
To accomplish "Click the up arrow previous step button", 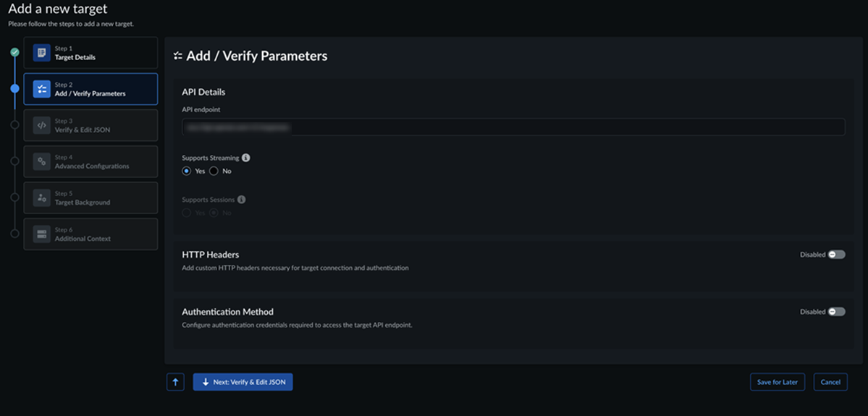I will [x=175, y=382].
